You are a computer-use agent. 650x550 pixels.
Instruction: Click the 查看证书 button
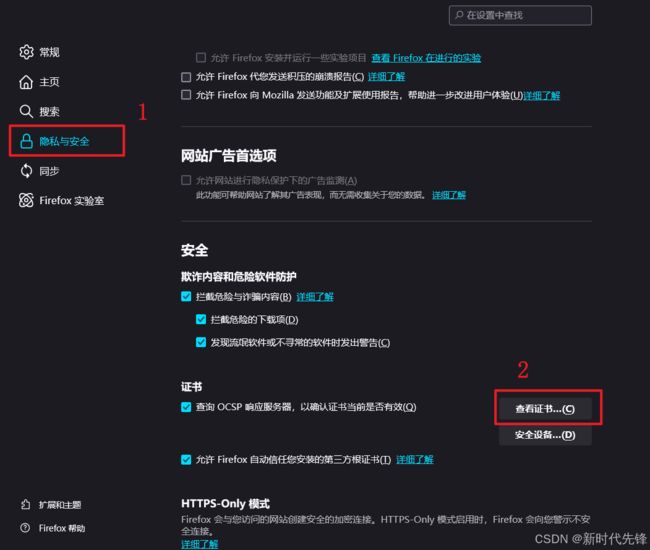pyautogui.click(x=545, y=409)
